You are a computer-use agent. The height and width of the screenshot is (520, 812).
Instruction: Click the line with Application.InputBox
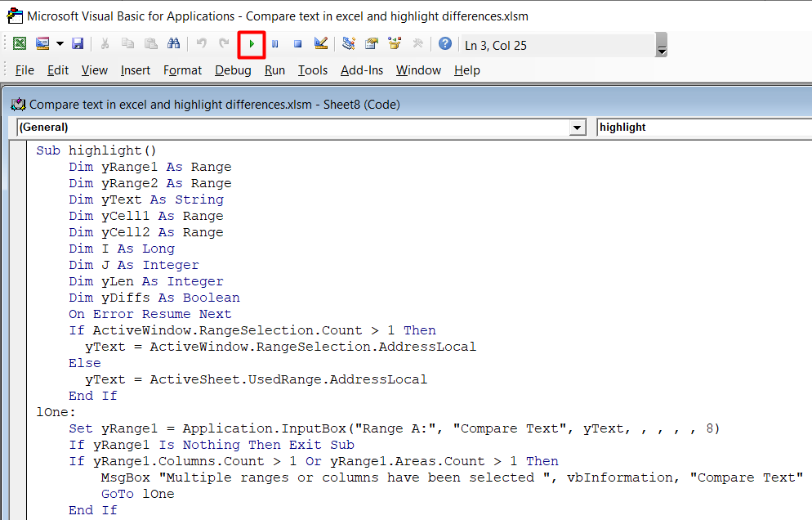(x=394, y=428)
